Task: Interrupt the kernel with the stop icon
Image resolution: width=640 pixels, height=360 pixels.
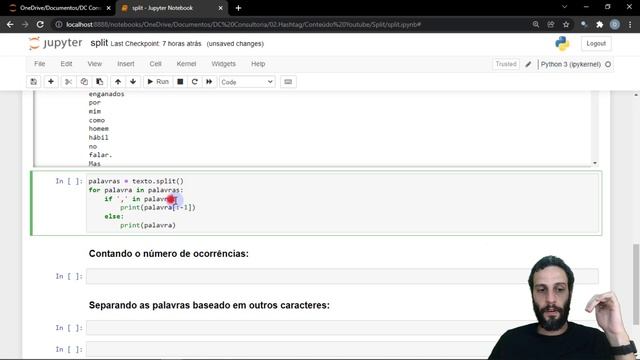Action: tap(180, 82)
